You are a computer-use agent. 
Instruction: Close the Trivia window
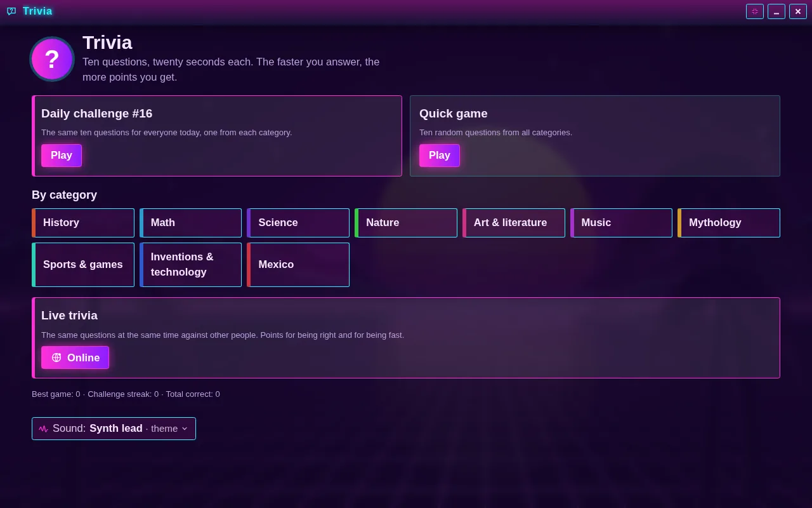[798, 11]
